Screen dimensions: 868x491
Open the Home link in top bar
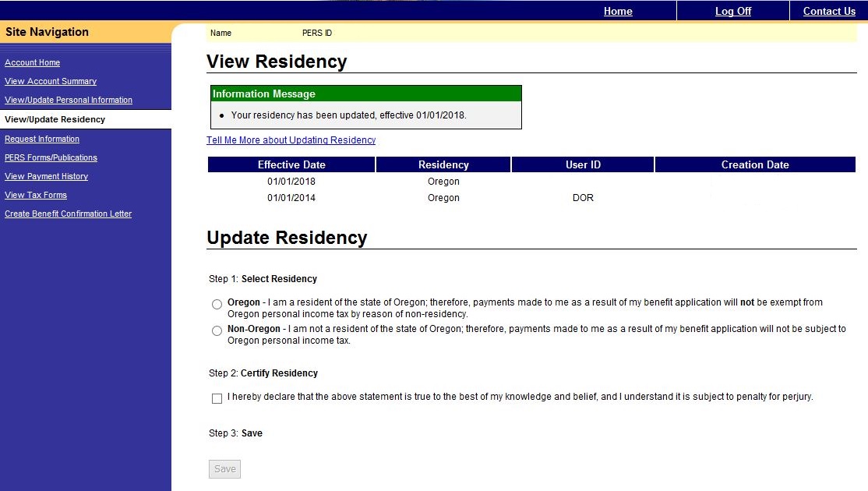click(x=618, y=11)
